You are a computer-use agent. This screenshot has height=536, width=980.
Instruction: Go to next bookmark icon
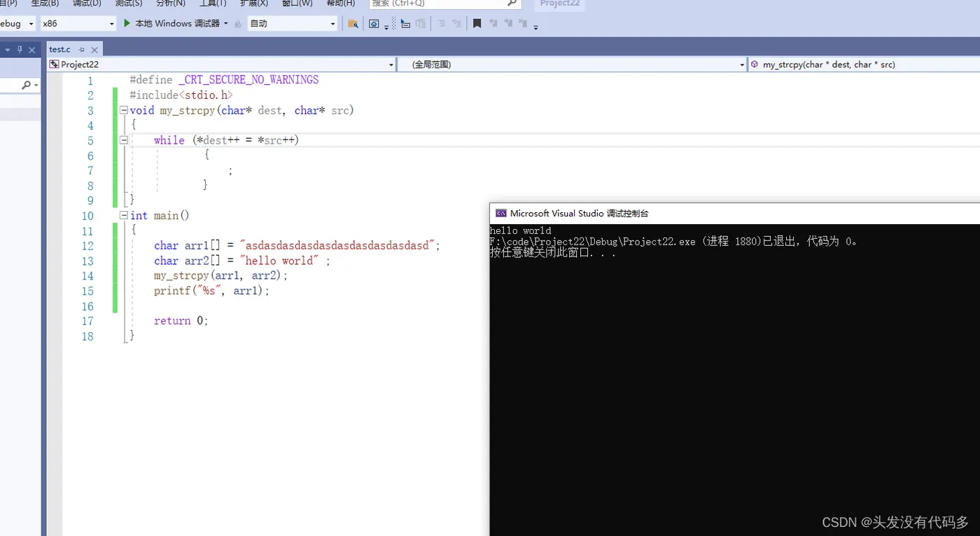[x=508, y=24]
